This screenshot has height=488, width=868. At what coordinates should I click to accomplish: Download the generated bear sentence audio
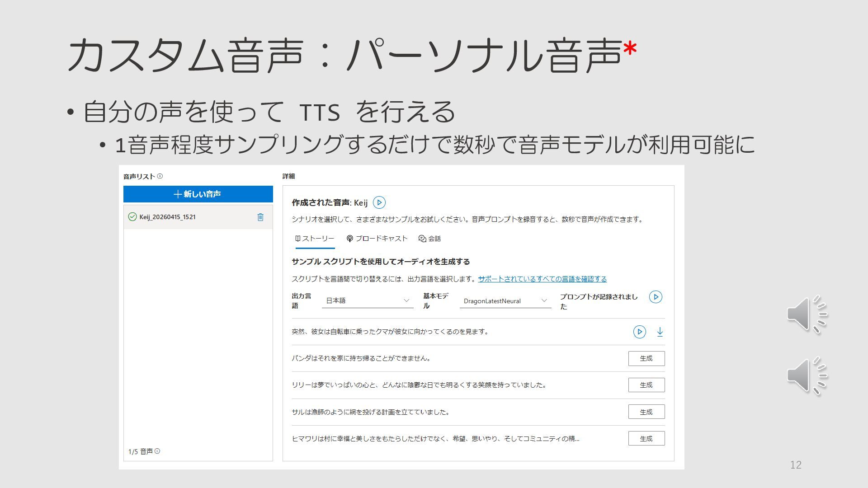(660, 332)
